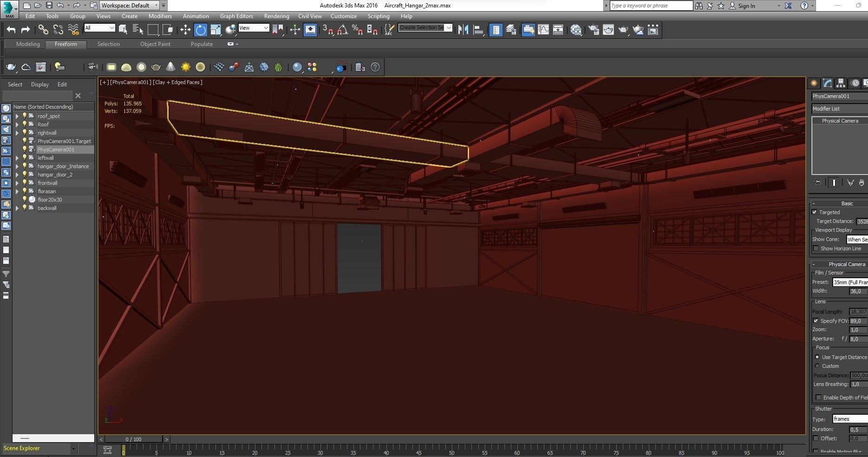Viewport: 868px width, 457px height.
Task: Enable Show Horizon Line checkbox
Action: 816,248
